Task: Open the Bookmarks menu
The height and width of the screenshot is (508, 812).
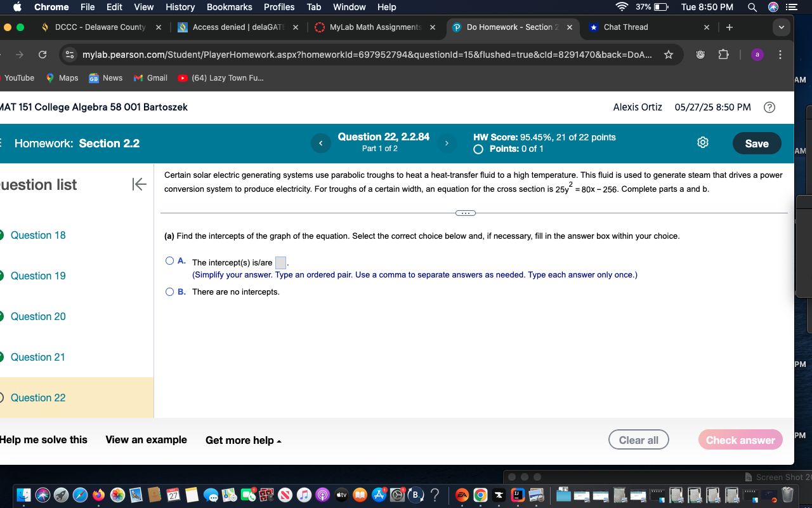Action: coord(229,7)
